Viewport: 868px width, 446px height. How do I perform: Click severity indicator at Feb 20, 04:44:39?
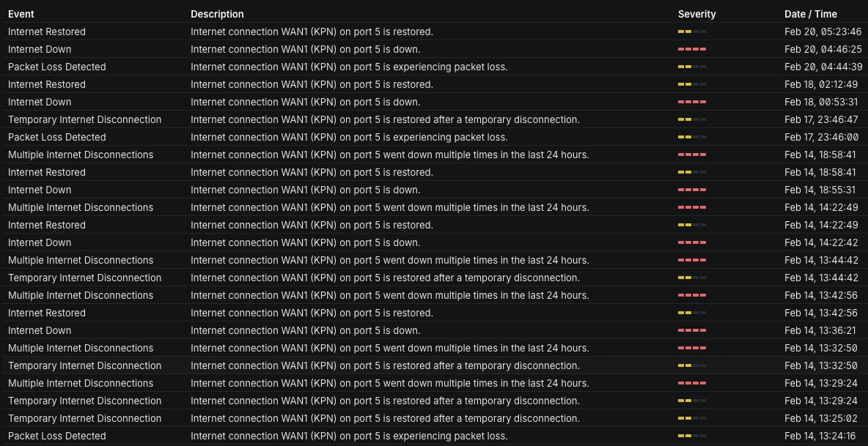(691, 67)
